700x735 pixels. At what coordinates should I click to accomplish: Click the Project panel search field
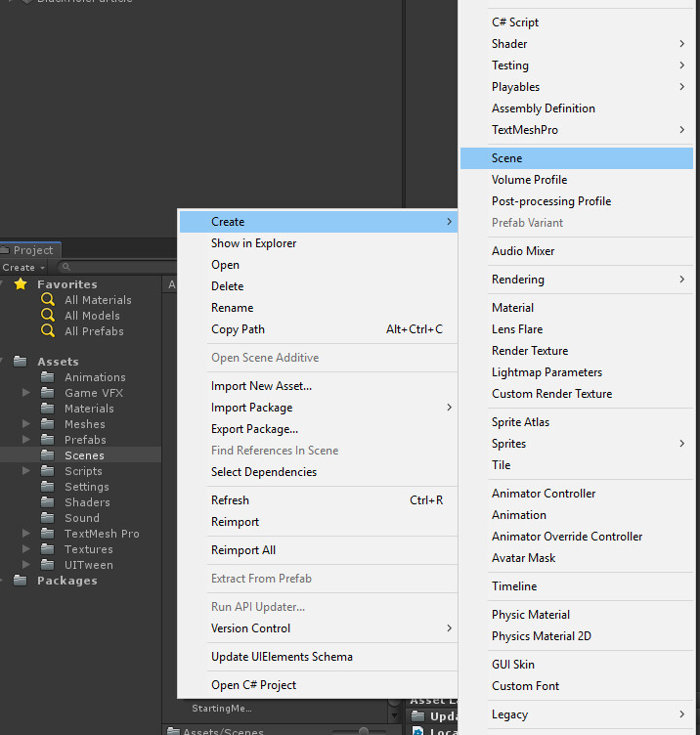pyautogui.click(x=117, y=267)
